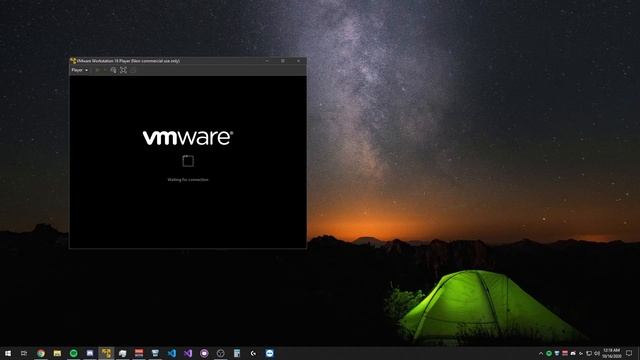Click the red-striped taskbar app icon
640x360 pixels.
point(139,353)
